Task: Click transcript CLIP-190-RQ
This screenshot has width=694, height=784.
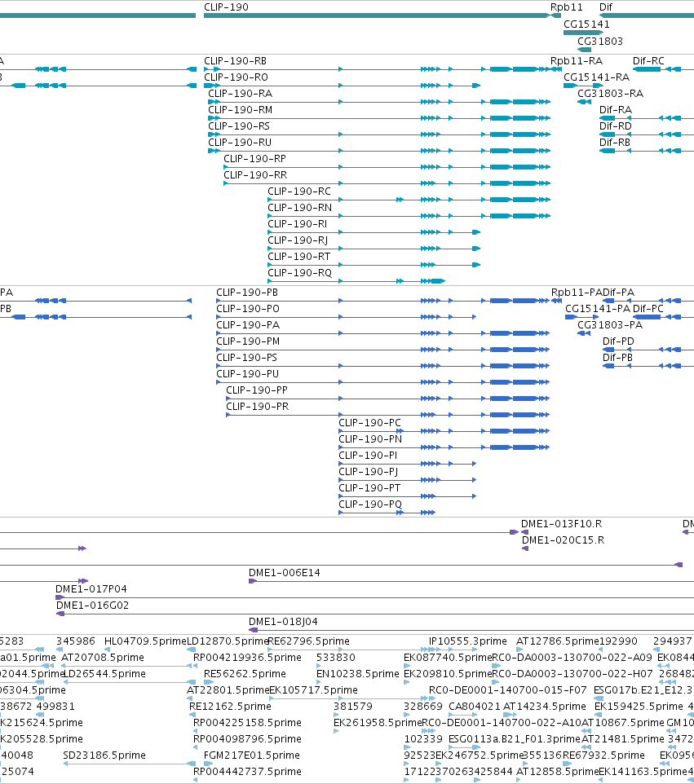Action: point(300,273)
